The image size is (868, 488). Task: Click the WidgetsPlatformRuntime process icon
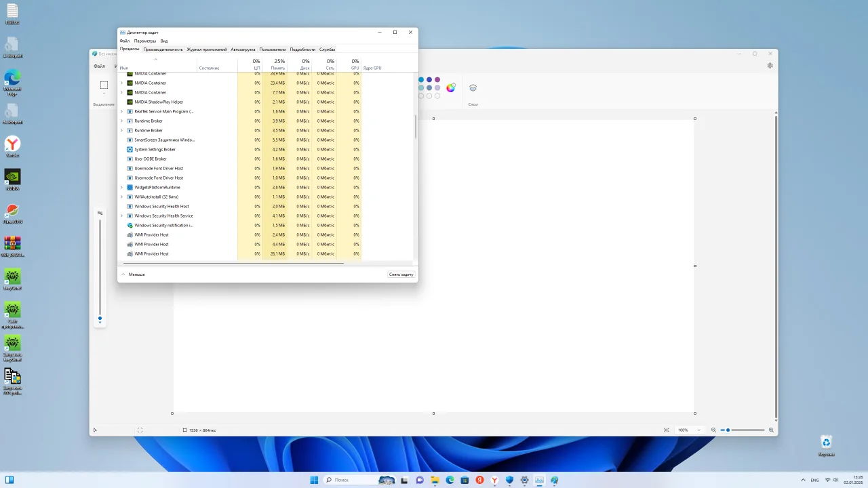(130, 187)
